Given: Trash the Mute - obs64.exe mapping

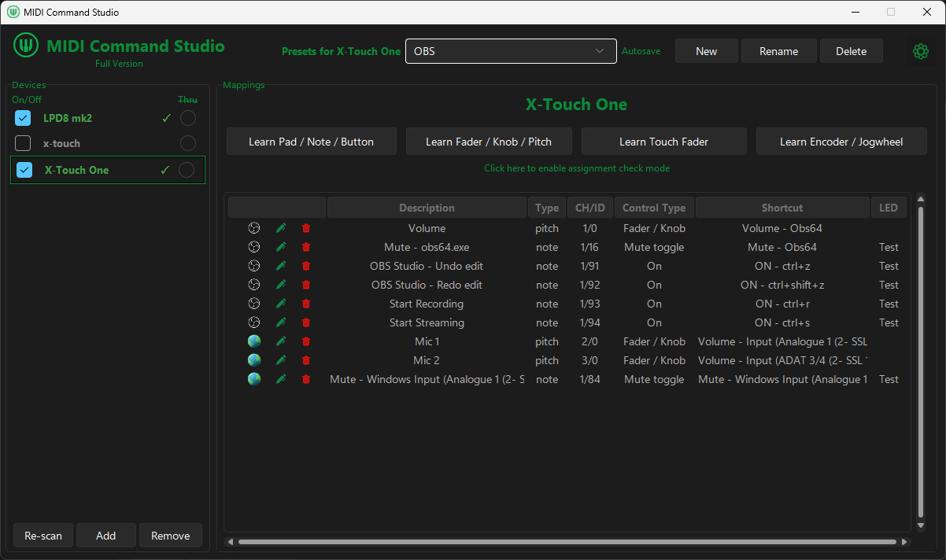Looking at the screenshot, I should pyautogui.click(x=306, y=247).
